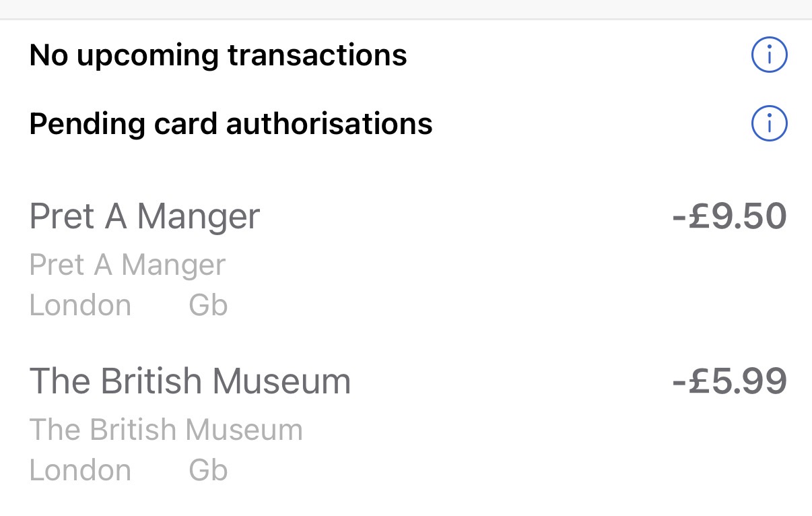
Task: Open The British Museum transaction title
Action: [190, 381]
